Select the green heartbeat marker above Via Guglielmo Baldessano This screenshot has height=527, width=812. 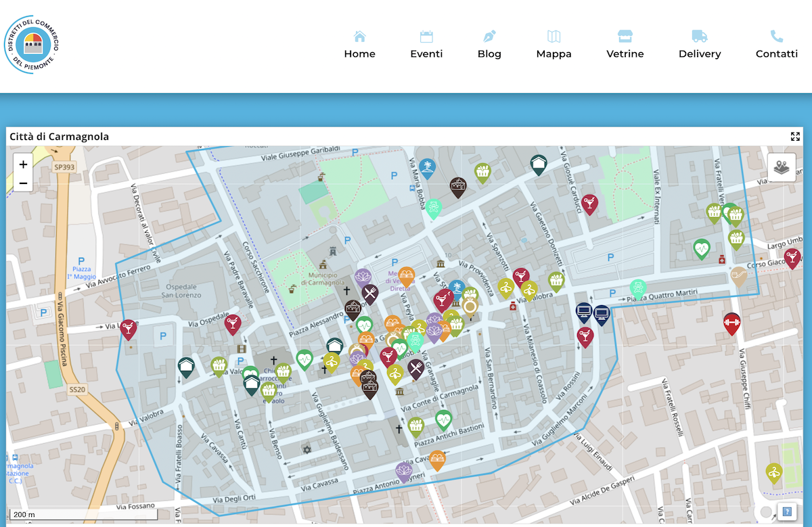point(304,359)
